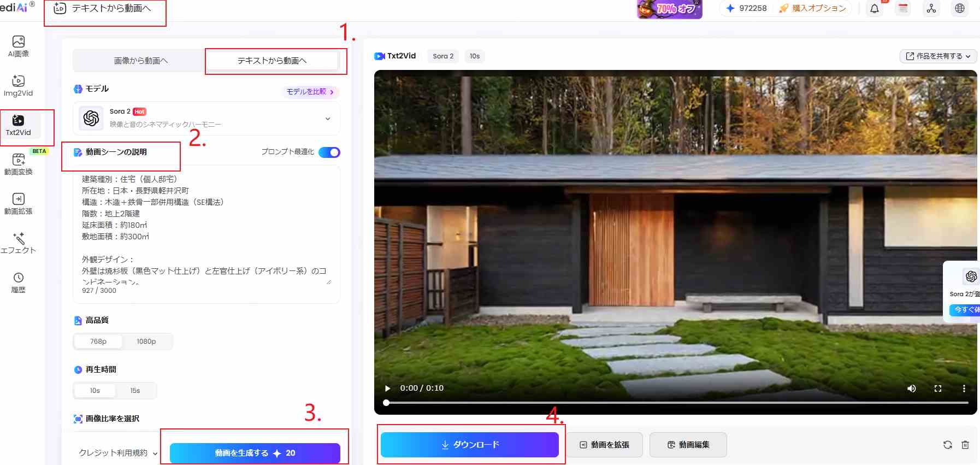
Task: Click the video progress seek bar
Action: click(x=677, y=403)
